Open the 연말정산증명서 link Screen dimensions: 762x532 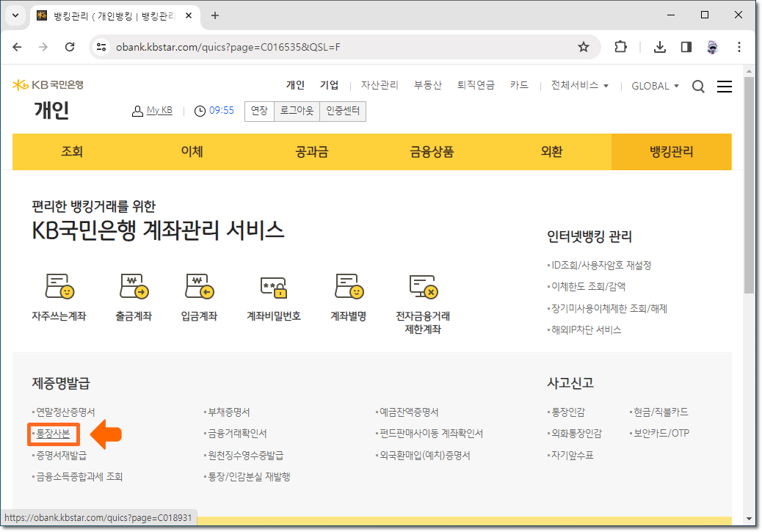coord(65,412)
